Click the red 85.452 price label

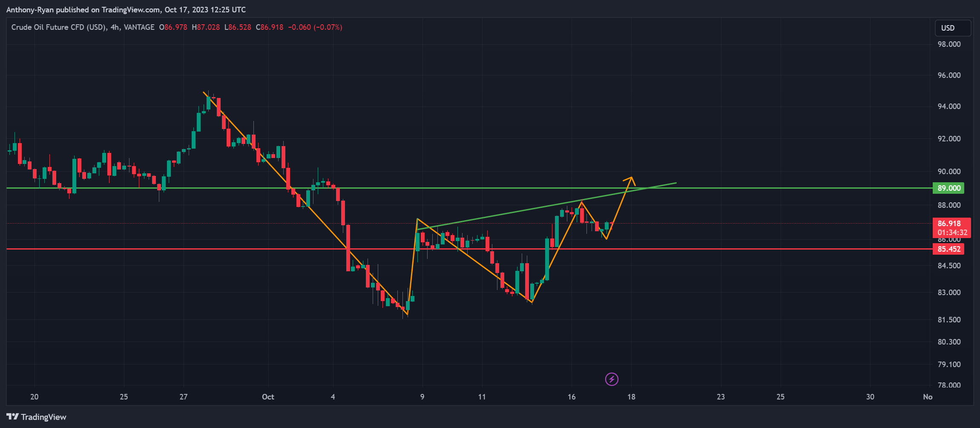[948, 249]
